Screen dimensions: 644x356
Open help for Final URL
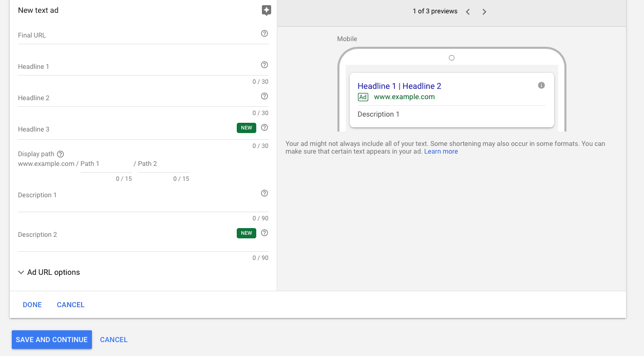264,33
